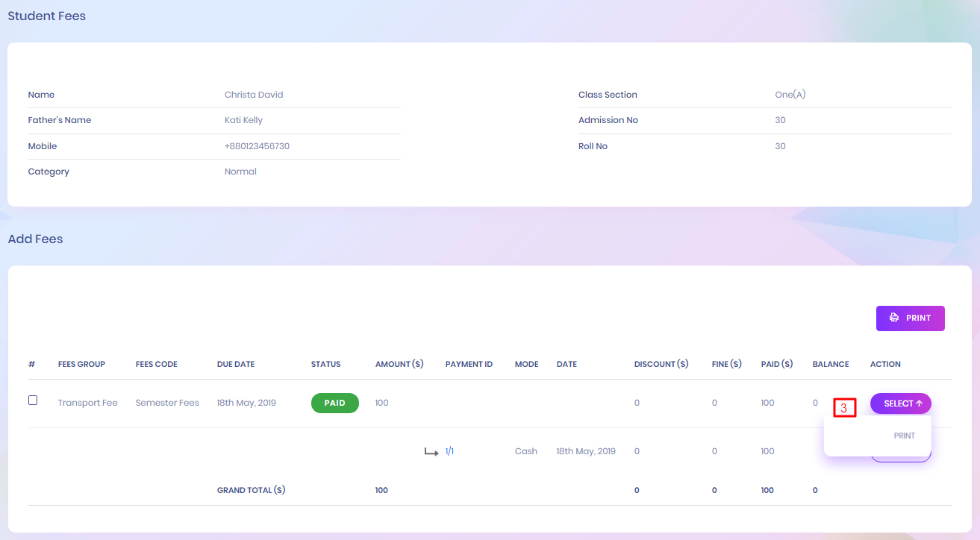Tick the Transport Fee row checkbox

coord(33,401)
